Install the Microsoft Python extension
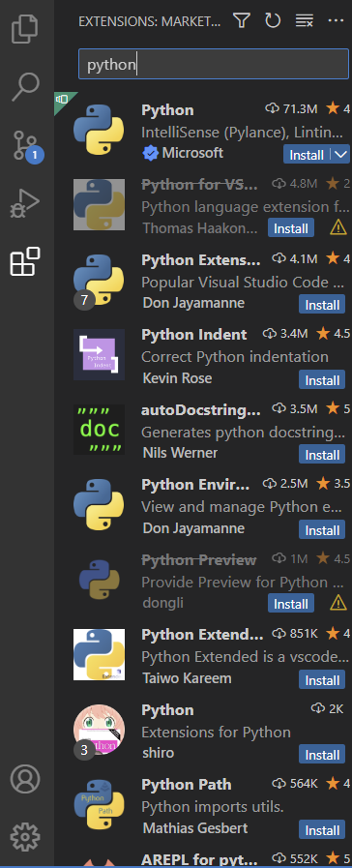Viewport: 352px width, 868px height. [307, 155]
